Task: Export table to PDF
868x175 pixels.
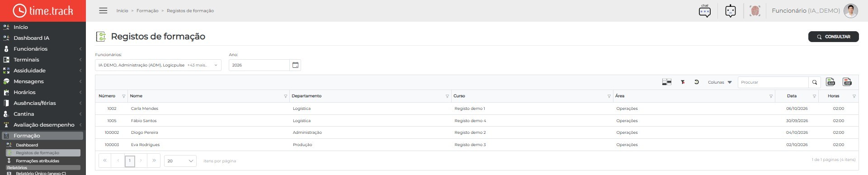Action: 847,82
